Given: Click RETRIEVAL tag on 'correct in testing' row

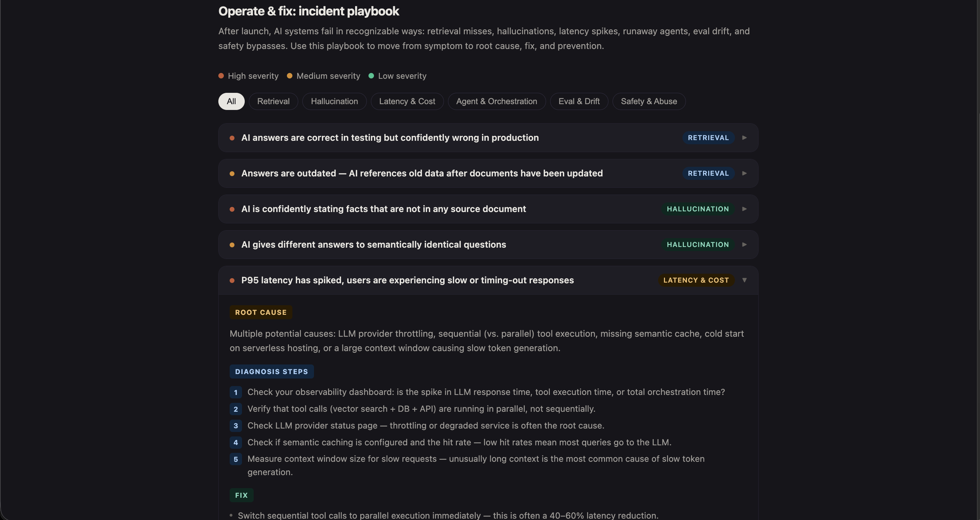Looking at the screenshot, I should [708, 138].
